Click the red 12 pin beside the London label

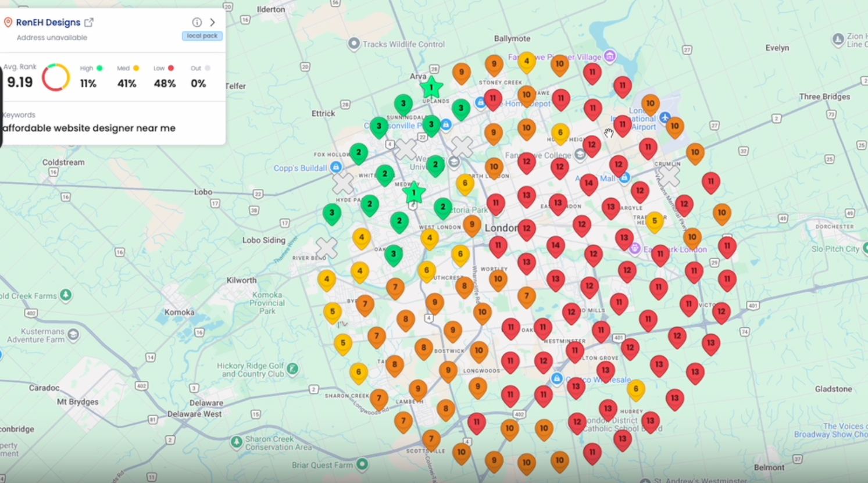pyautogui.click(x=527, y=229)
